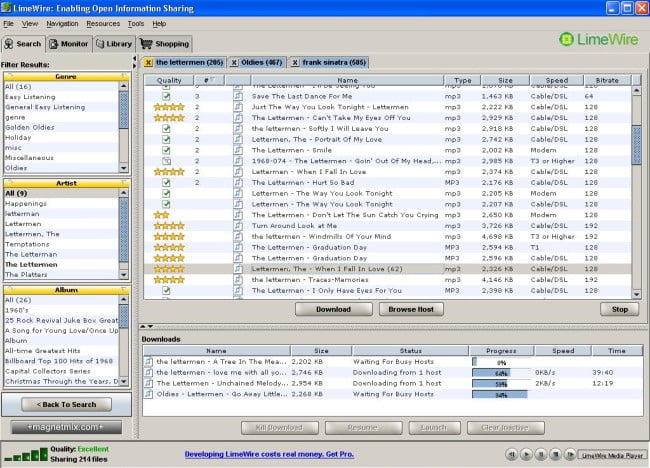The width and height of the screenshot is (650, 468).
Task: Click the Browse Host button
Action: click(411, 309)
